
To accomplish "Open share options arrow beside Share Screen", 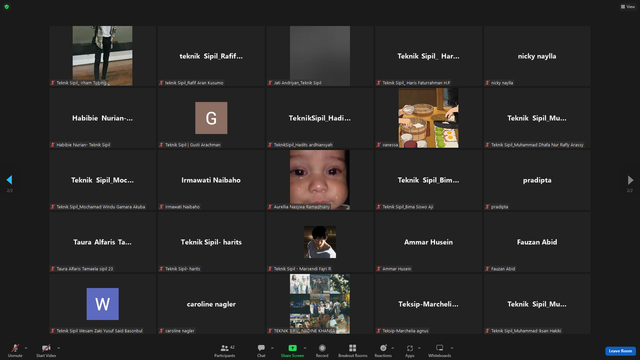I will point(305,348).
